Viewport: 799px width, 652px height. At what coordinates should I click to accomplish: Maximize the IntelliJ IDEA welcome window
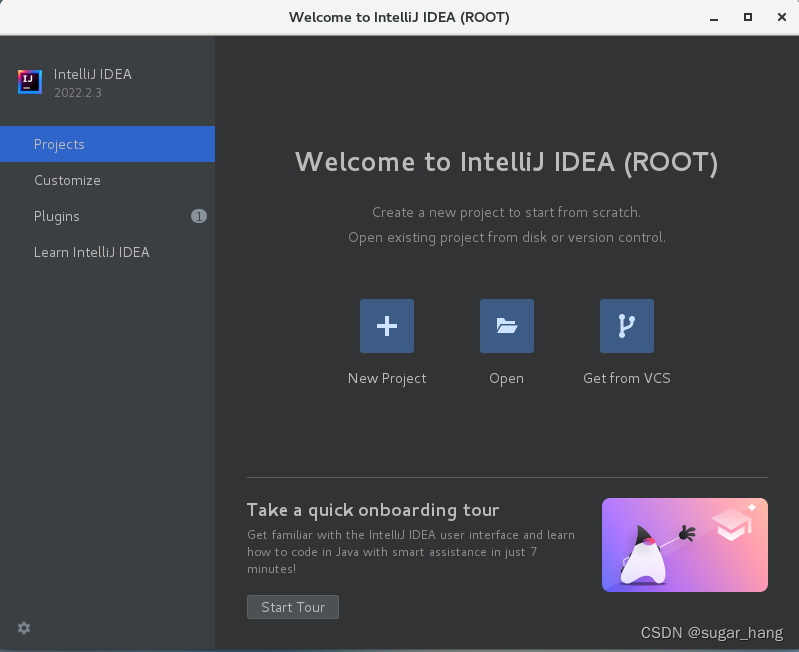[x=748, y=17]
